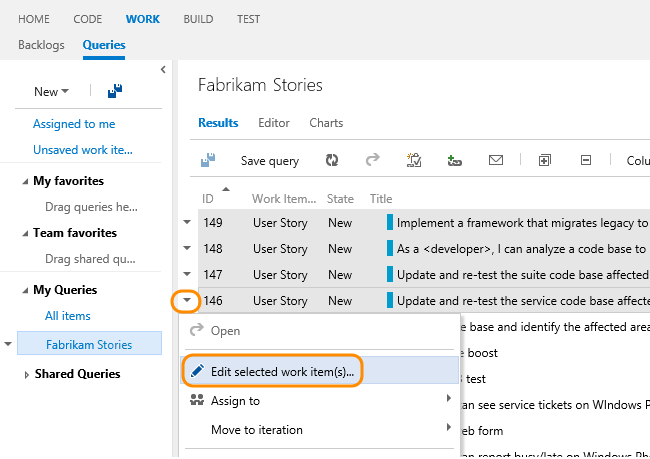
Task: Open the Assigned to me query
Action: pyautogui.click(x=74, y=124)
